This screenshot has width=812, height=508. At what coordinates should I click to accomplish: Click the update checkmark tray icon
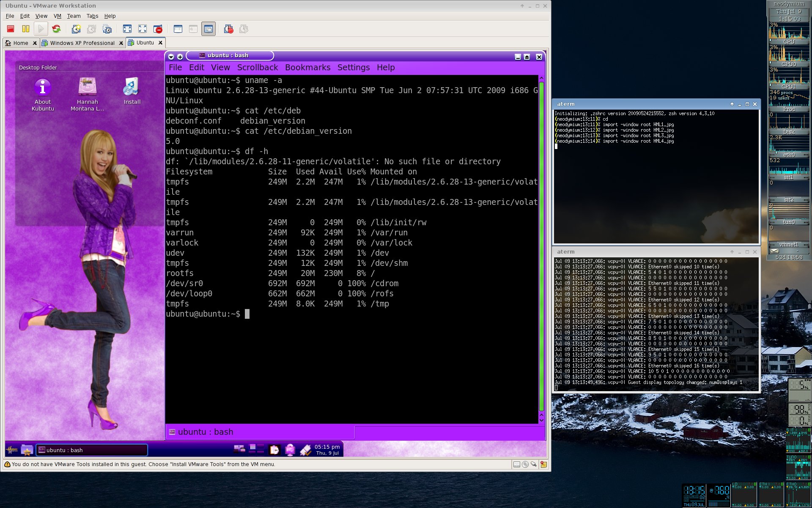(305, 450)
